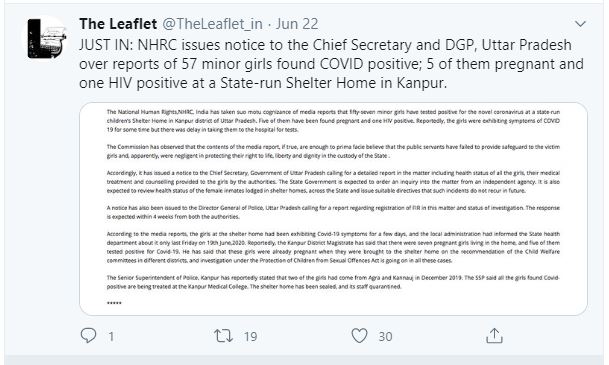This screenshot has height=365, width=609.
Task: Click the tweet line mentioning Kanpur Shelter Home
Action: [x=263, y=83]
